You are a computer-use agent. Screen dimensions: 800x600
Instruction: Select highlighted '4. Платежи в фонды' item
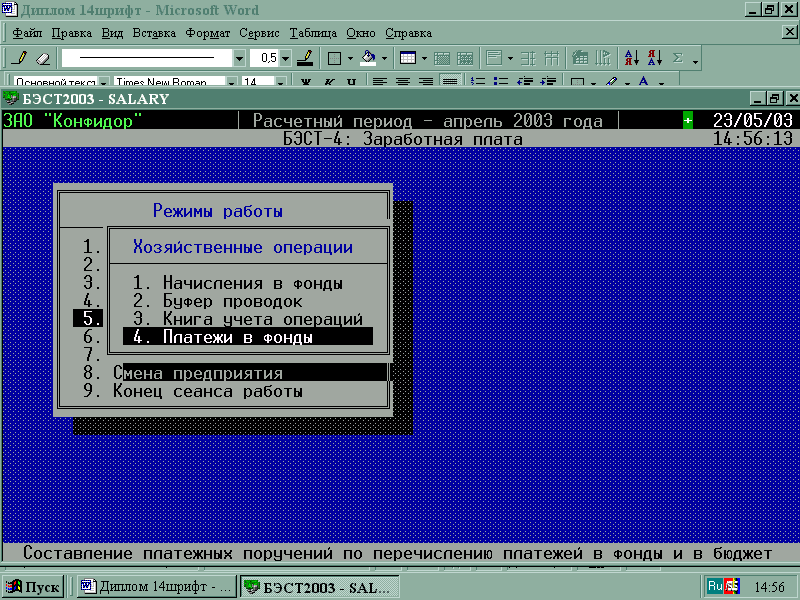point(248,337)
